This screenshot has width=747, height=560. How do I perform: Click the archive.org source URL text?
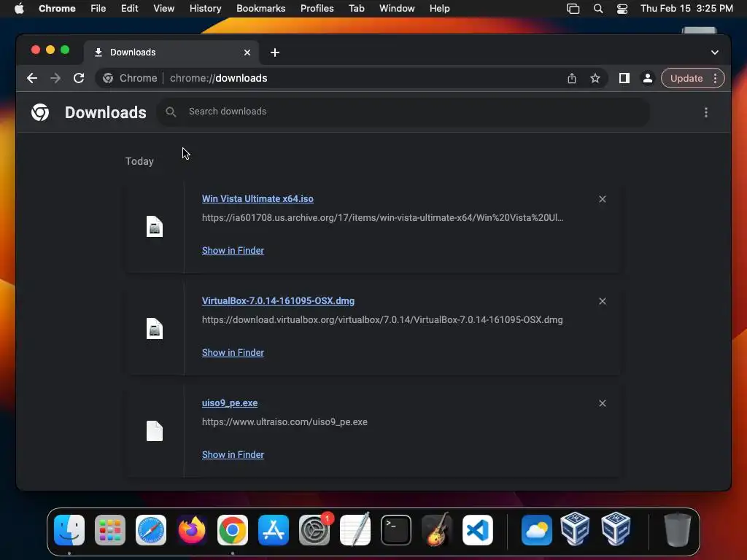(382, 217)
